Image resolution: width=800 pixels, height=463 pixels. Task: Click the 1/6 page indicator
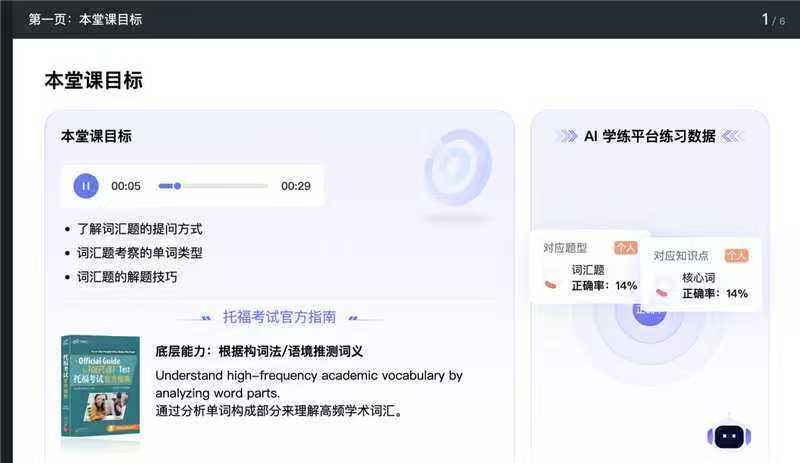coord(773,19)
